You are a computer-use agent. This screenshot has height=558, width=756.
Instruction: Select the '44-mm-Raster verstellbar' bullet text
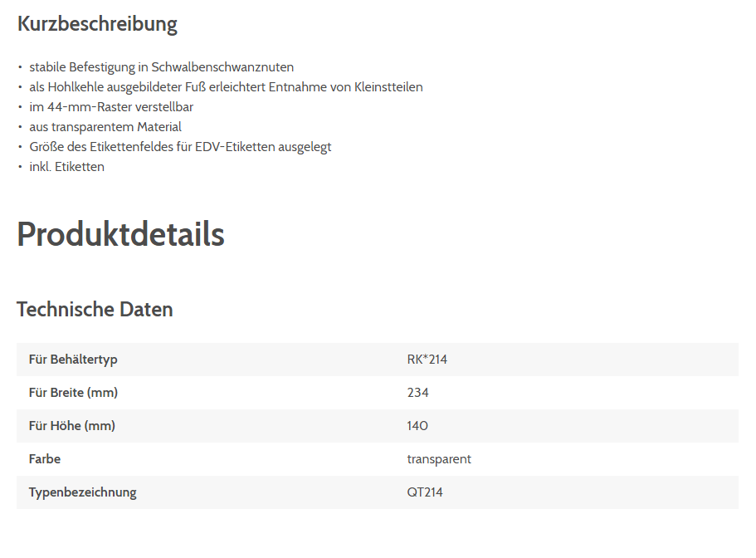[111, 107]
